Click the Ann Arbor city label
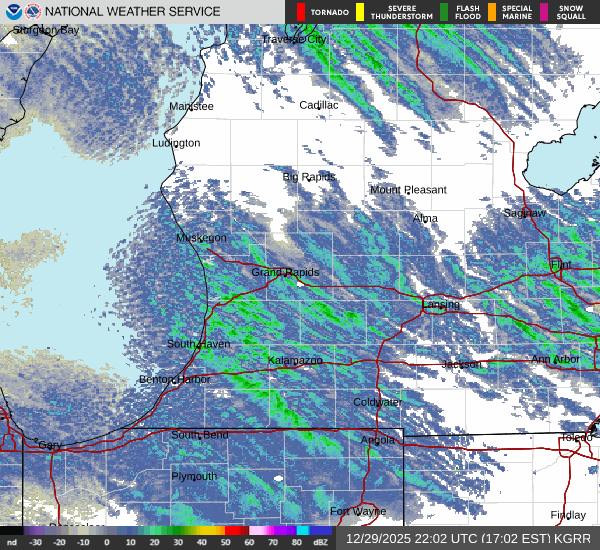This screenshot has height=550, width=600. pyautogui.click(x=554, y=360)
